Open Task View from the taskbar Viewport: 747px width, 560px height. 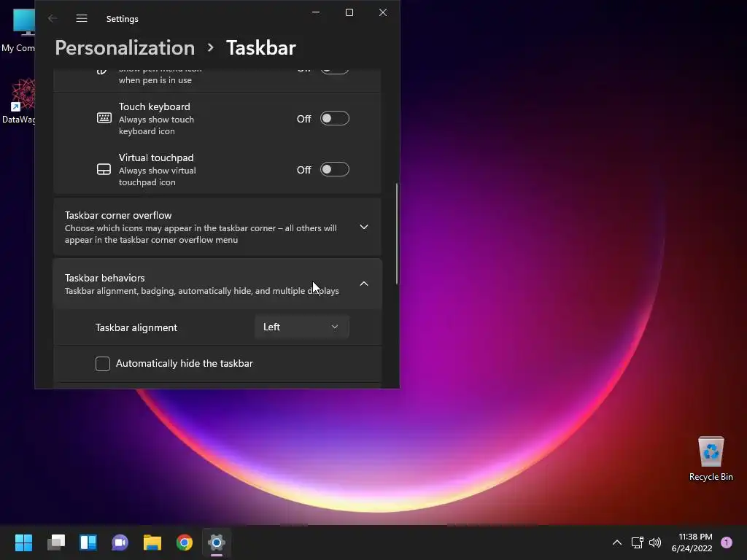tap(55, 542)
